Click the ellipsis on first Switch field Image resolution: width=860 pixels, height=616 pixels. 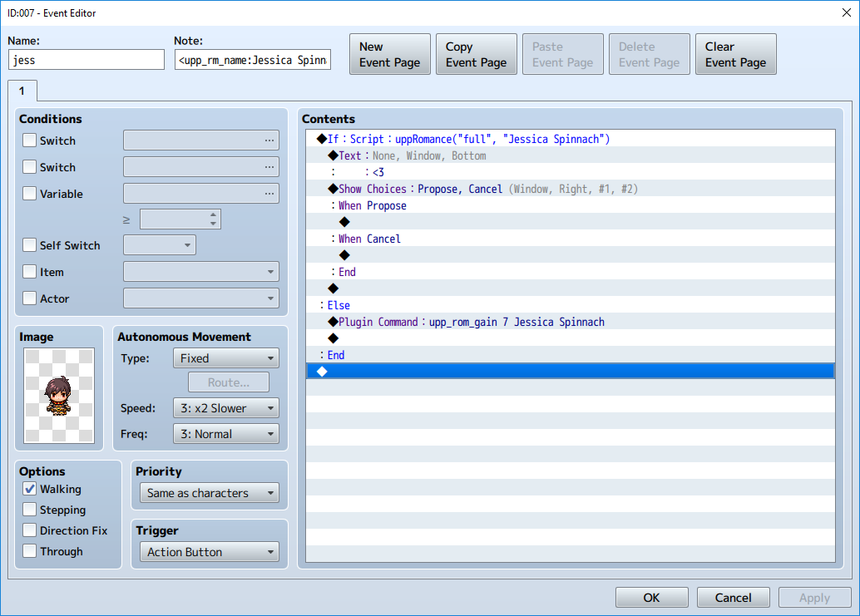[x=269, y=140]
